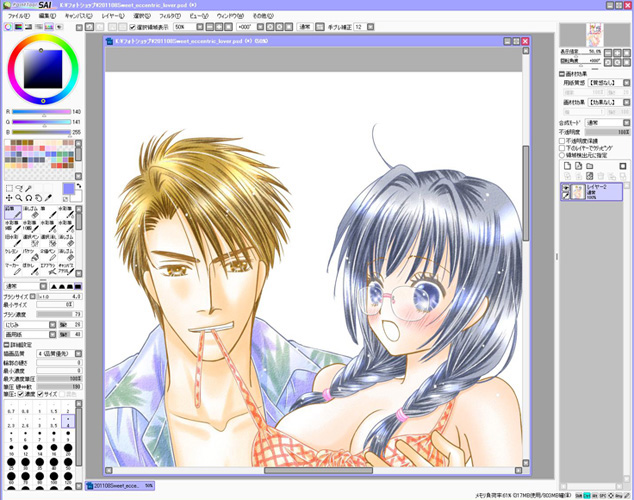Screen dimensions: 634x500
Task: Click navigator zoom-out minus button
Action: click(608, 53)
